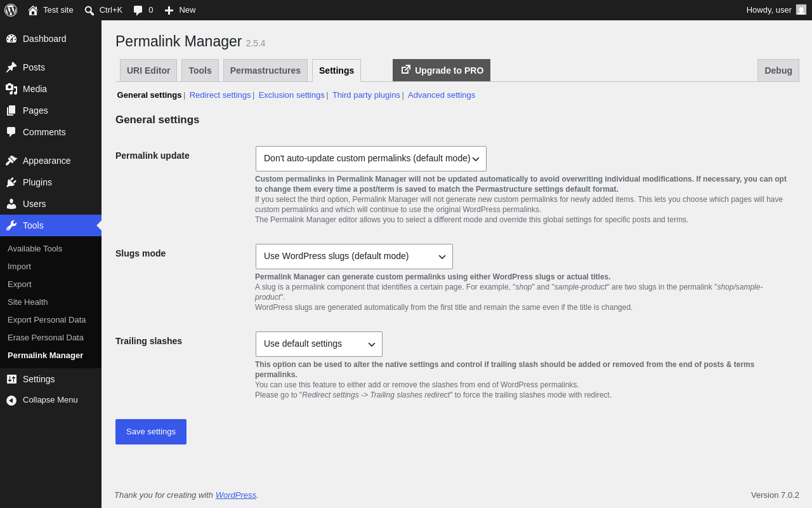
Task: Click the comments bubble icon in admin bar
Action: point(138,10)
